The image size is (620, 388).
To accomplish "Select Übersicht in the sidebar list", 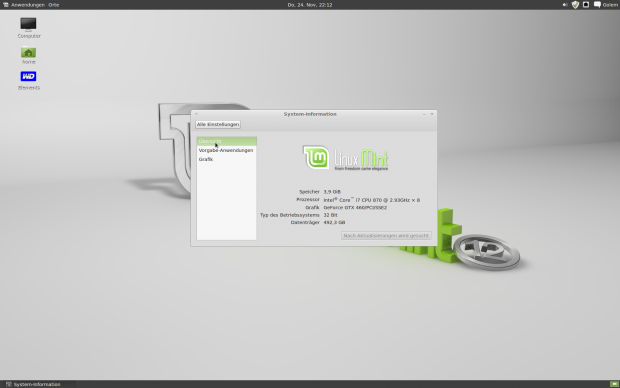I will click(x=227, y=141).
